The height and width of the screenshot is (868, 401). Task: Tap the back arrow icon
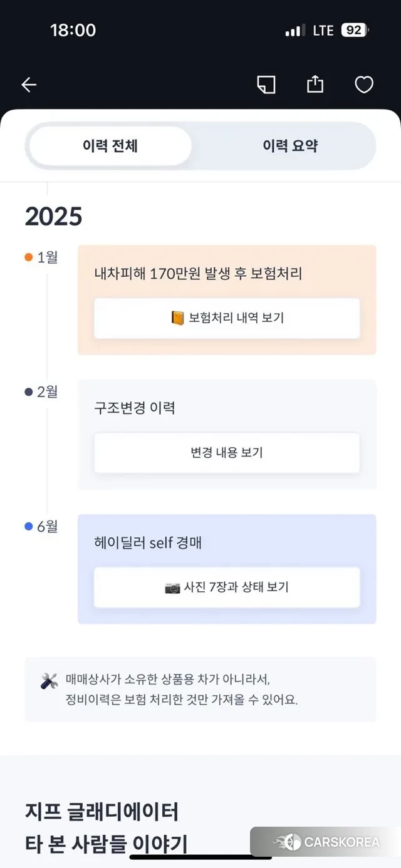29,85
